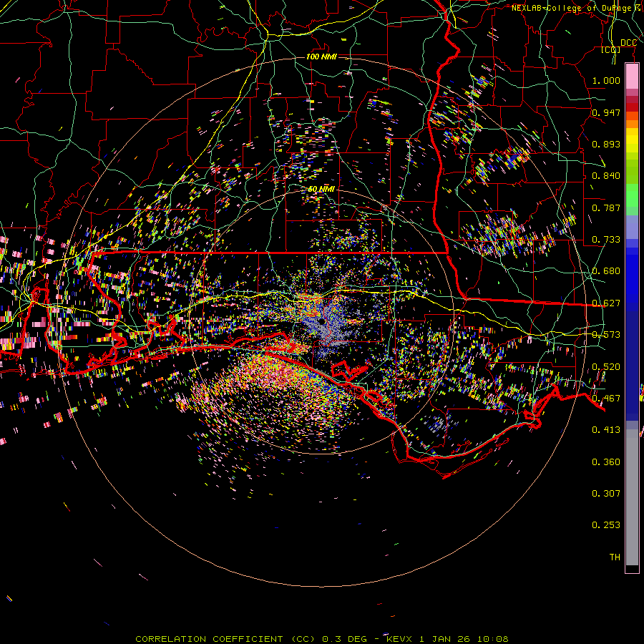Click the 100 NMI range ring label
Screen dimensions: 644x644
321,57
